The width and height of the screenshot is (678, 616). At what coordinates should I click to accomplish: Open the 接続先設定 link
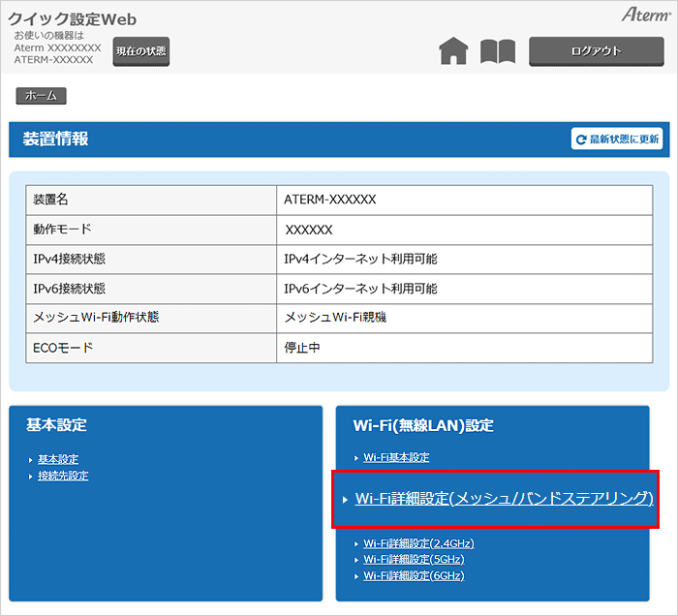pos(63,476)
